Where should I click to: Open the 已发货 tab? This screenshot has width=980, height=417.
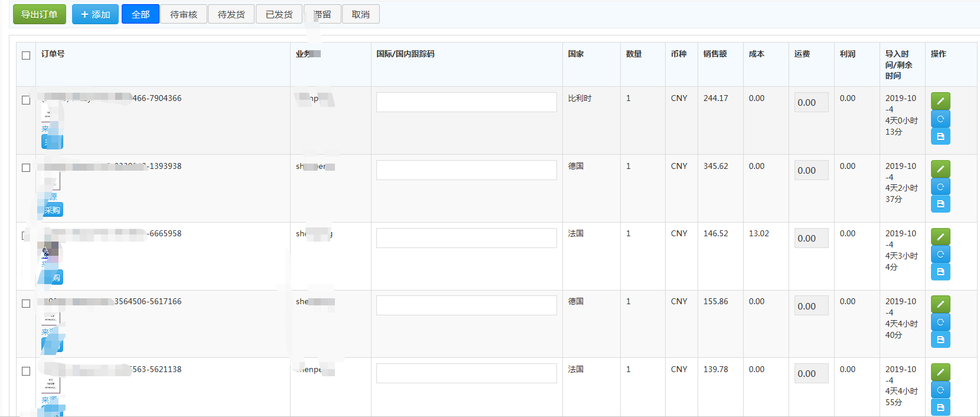tap(279, 14)
